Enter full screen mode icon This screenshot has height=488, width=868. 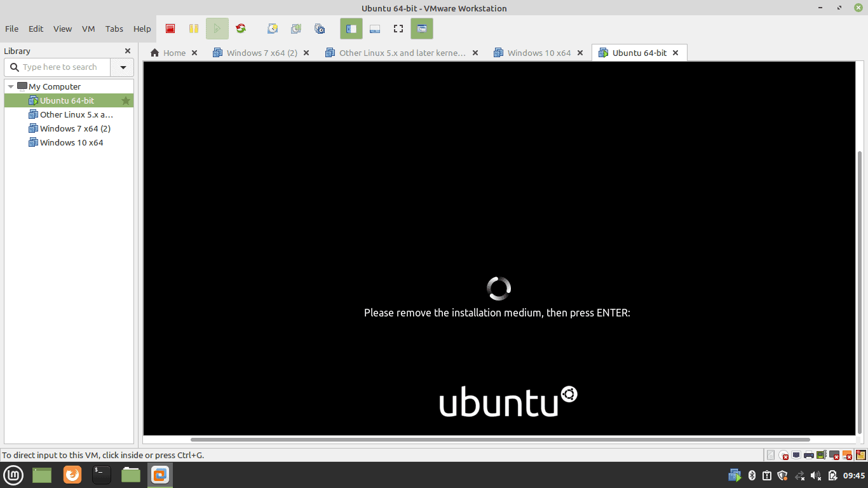click(x=398, y=29)
